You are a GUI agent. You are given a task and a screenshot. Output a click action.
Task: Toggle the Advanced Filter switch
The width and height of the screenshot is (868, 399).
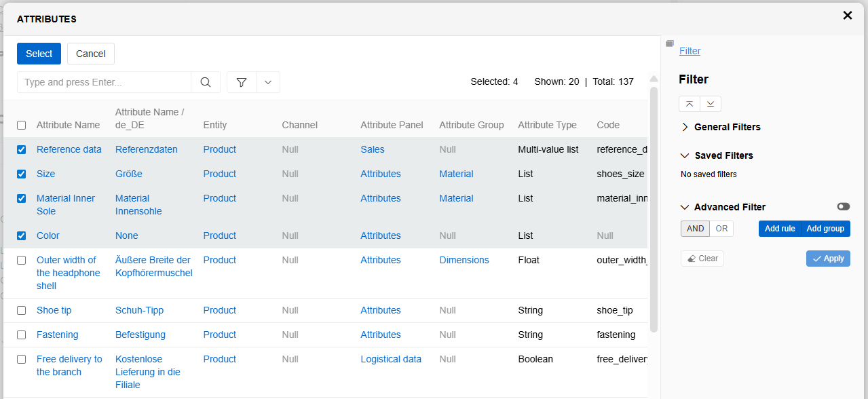(x=843, y=206)
